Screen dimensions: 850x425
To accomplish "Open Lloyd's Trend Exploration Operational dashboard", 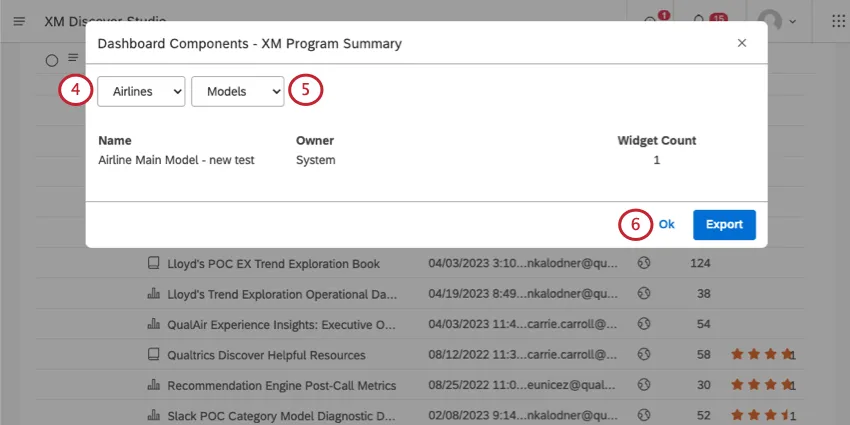I will [280, 294].
